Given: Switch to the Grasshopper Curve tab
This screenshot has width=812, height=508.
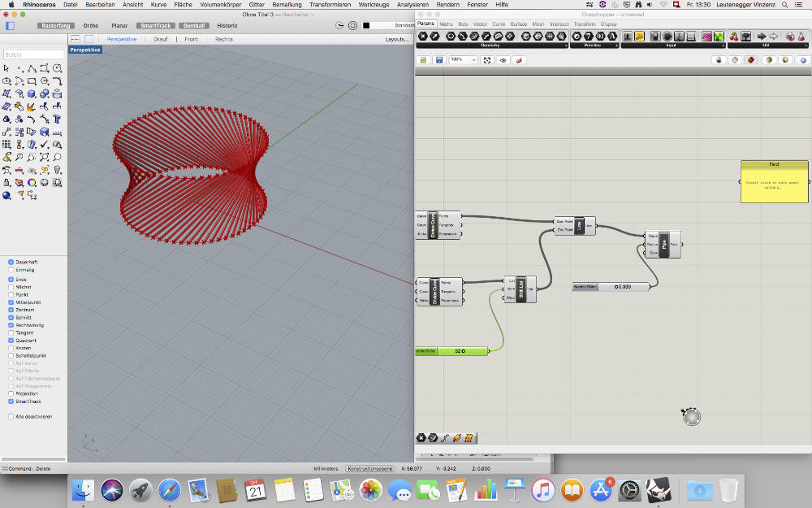Looking at the screenshot, I should [499, 24].
